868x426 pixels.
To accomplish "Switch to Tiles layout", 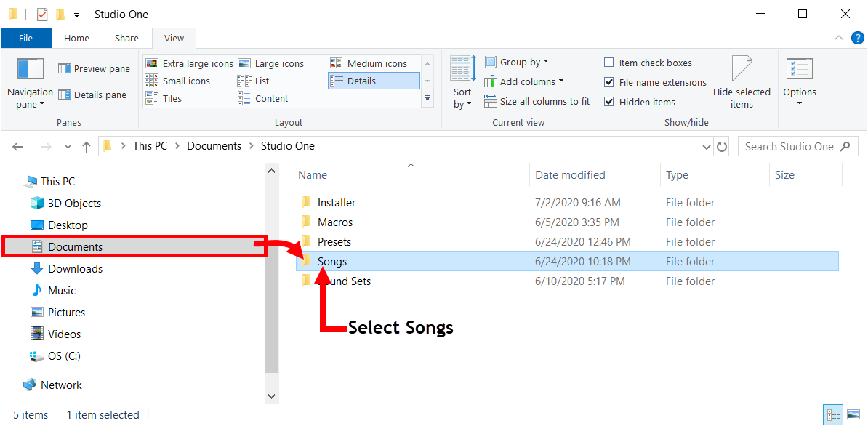I will pyautogui.click(x=164, y=98).
